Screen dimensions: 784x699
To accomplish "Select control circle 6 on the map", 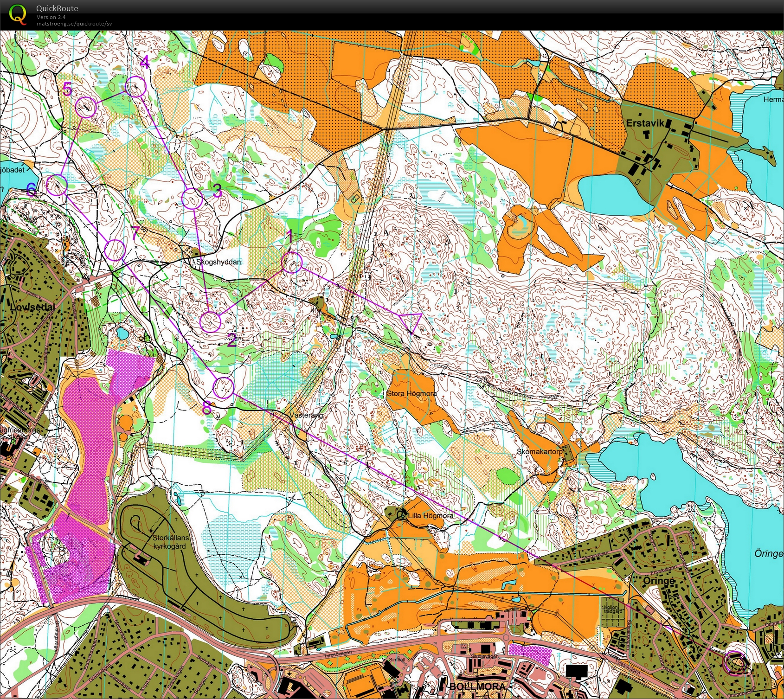I will coord(57,186).
